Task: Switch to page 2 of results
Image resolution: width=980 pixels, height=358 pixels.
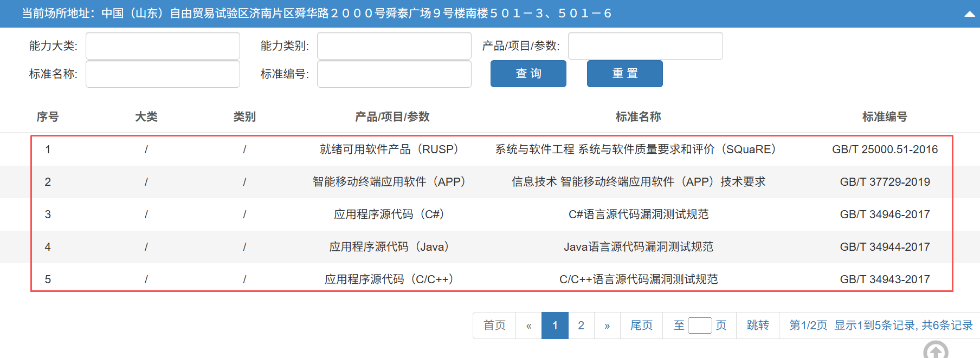Action: point(581,326)
